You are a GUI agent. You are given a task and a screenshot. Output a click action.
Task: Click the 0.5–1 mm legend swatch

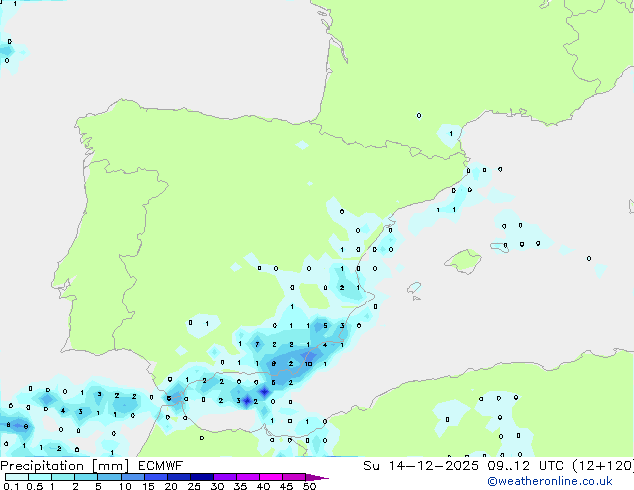click(x=40, y=477)
